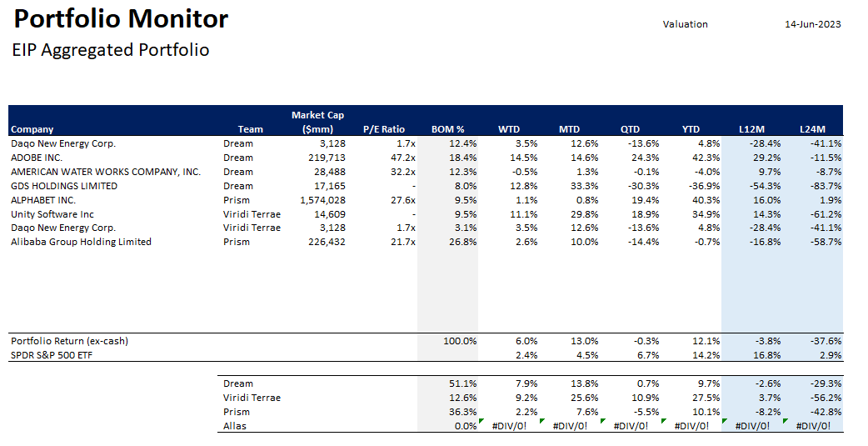Viewport: 868px width, 446px height.
Task: Click Alibaba BOM % 26.8%
Action: coord(464,242)
